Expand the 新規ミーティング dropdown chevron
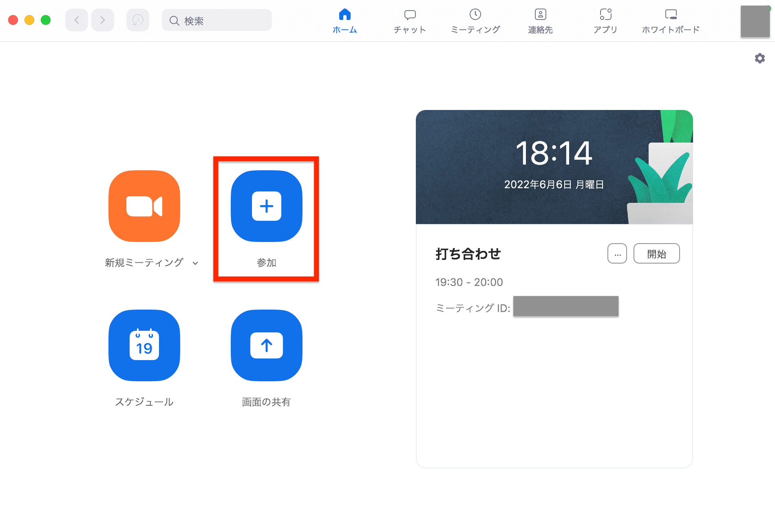Viewport: 775px width, 532px height. point(195,263)
